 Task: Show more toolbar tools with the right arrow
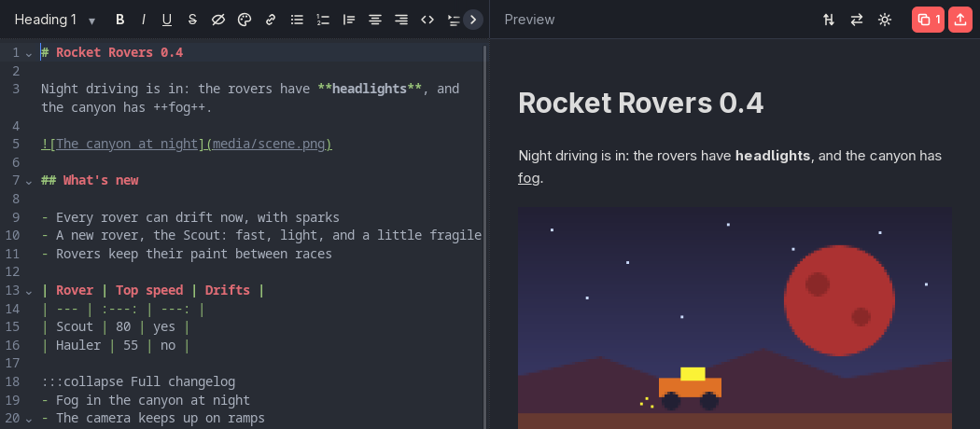pos(473,20)
